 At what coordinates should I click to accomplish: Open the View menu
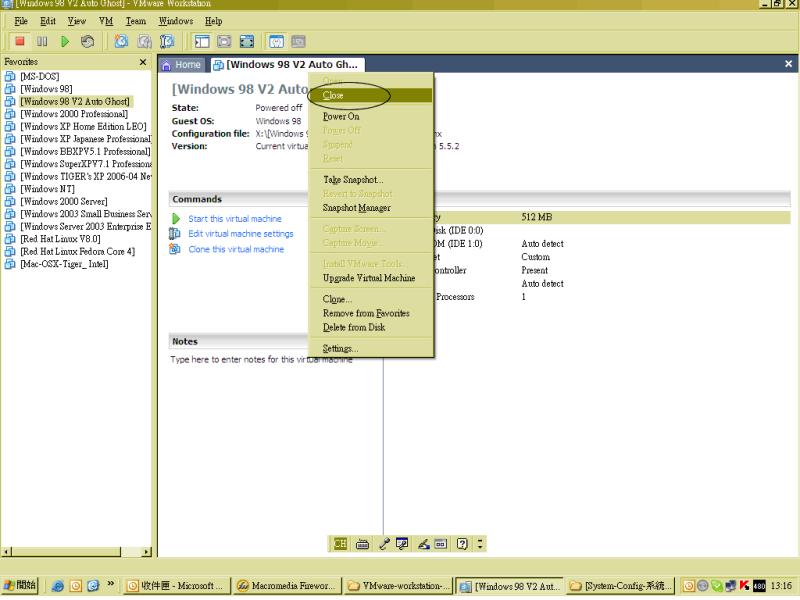[x=77, y=21]
